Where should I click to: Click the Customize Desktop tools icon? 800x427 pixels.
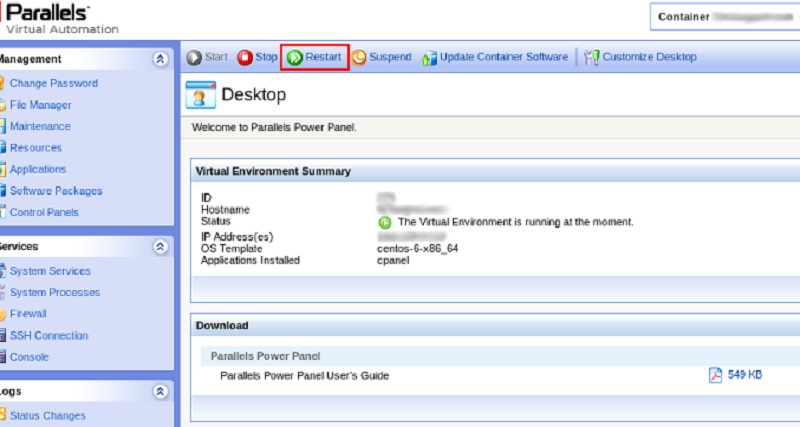click(591, 58)
